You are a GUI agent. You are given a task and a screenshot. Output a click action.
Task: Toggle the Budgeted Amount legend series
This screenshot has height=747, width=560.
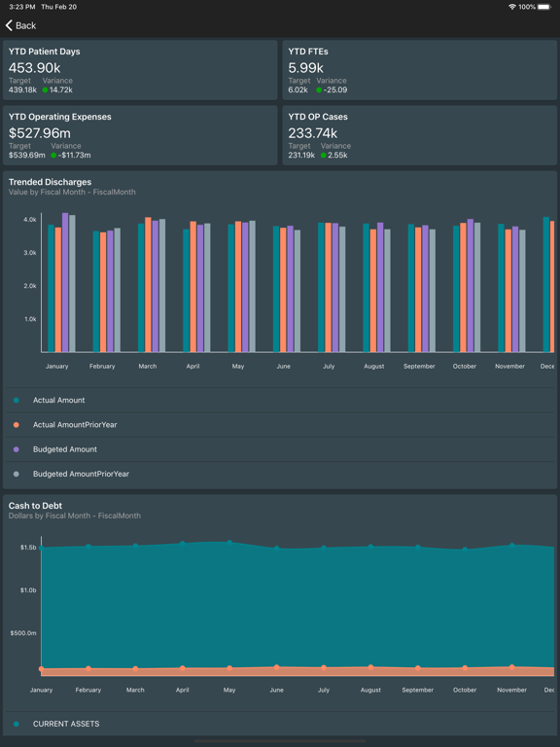(x=280, y=449)
